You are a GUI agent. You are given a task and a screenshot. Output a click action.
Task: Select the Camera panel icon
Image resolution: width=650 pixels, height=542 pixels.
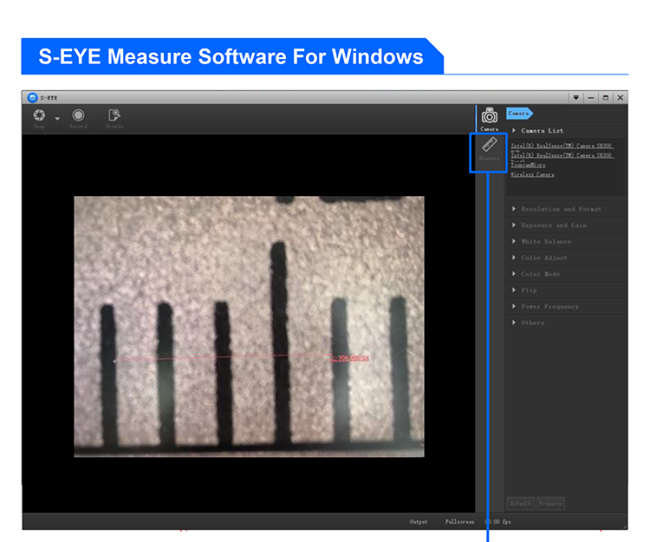(489, 118)
